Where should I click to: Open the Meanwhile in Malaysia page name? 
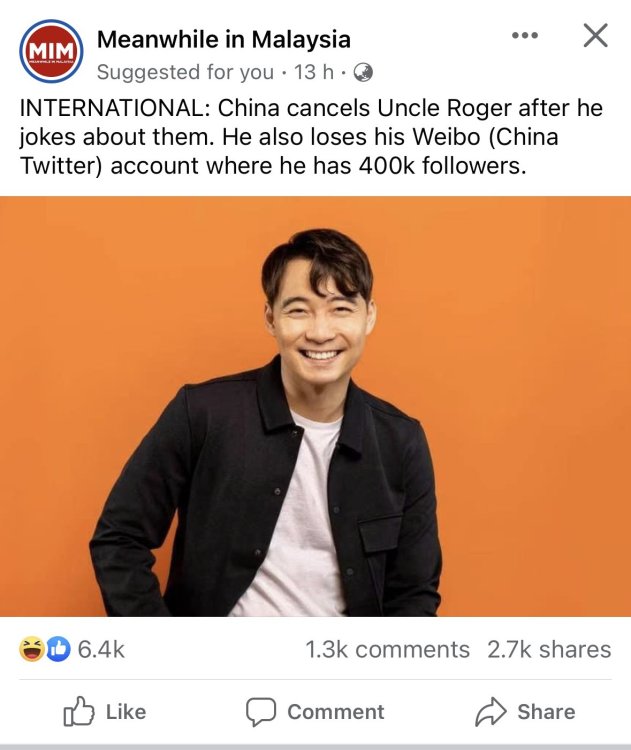tap(224, 40)
